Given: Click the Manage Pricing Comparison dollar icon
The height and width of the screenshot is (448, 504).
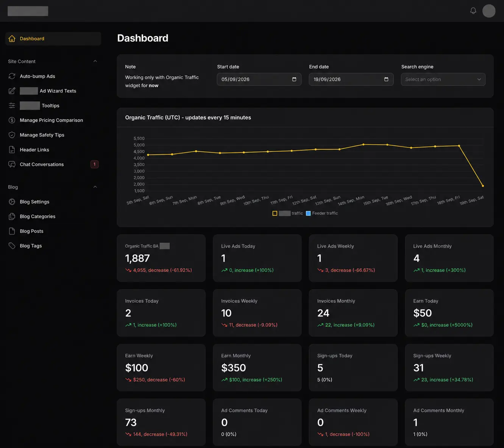Looking at the screenshot, I should (12, 120).
